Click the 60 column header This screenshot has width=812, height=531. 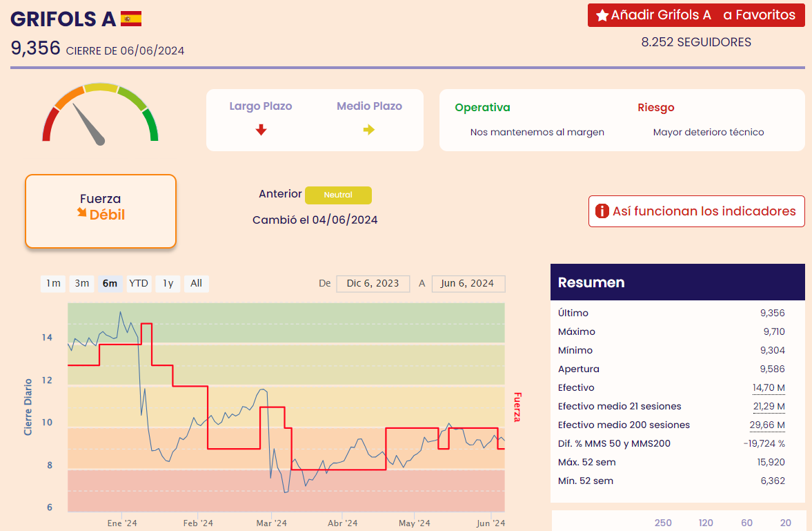click(746, 523)
